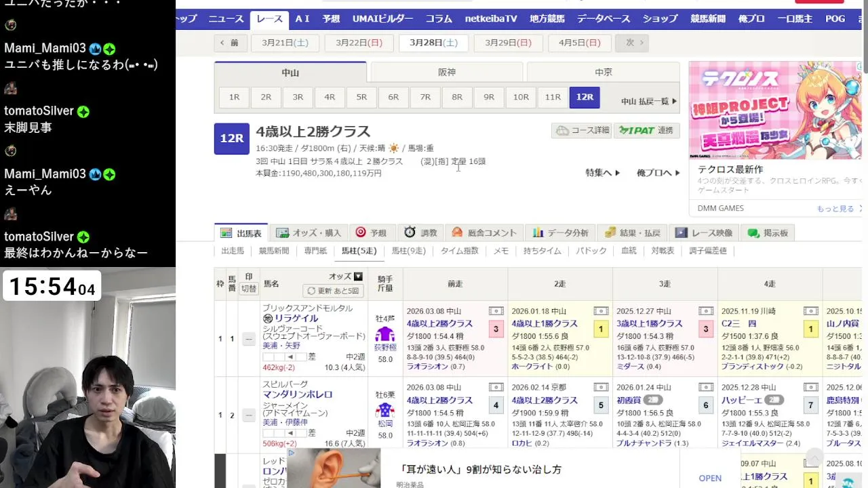Click the テクロス game ad banner
The height and width of the screenshot is (488, 868).
775,110
